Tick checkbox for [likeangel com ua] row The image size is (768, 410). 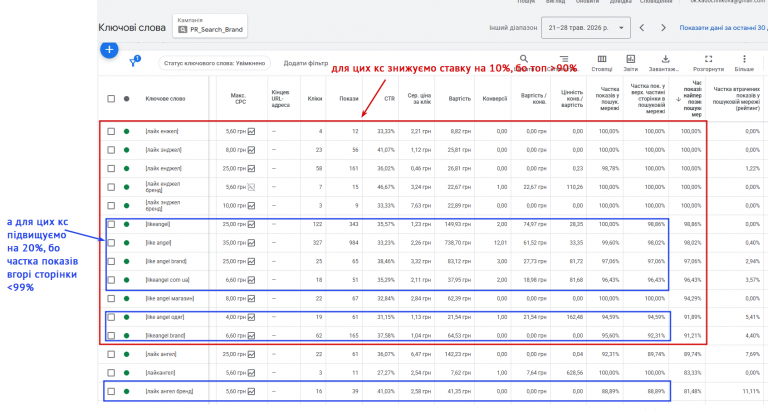[x=111, y=280]
